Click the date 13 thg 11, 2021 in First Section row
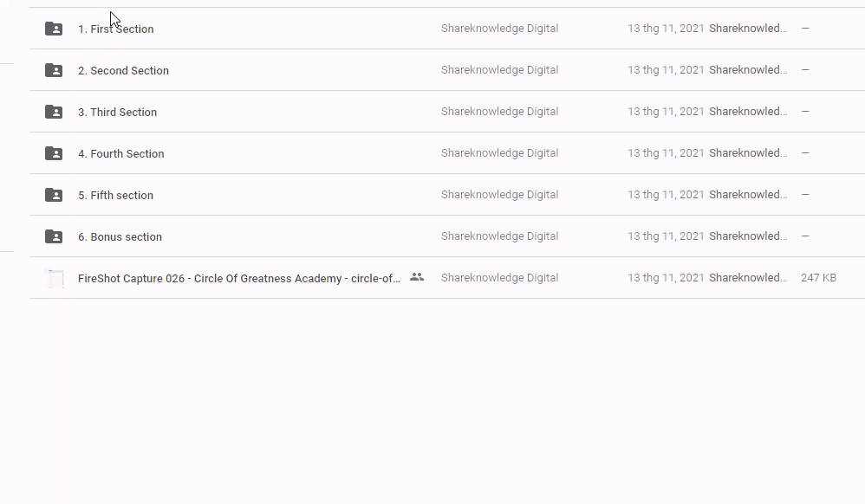 [x=666, y=28]
